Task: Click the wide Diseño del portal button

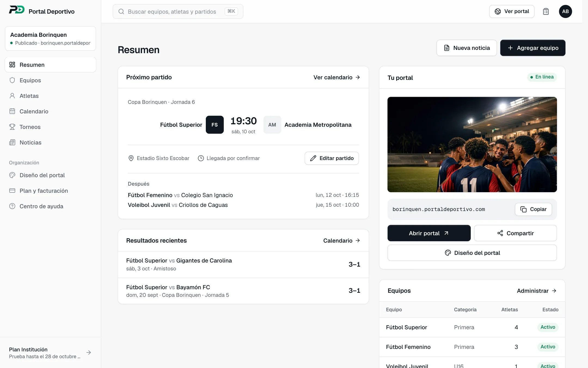Action: [472, 253]
